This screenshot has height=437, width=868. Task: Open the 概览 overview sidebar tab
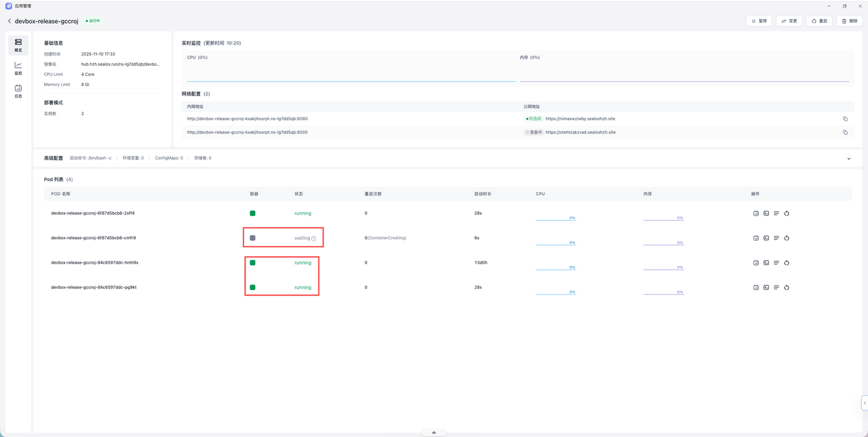(x=18, y=45)
